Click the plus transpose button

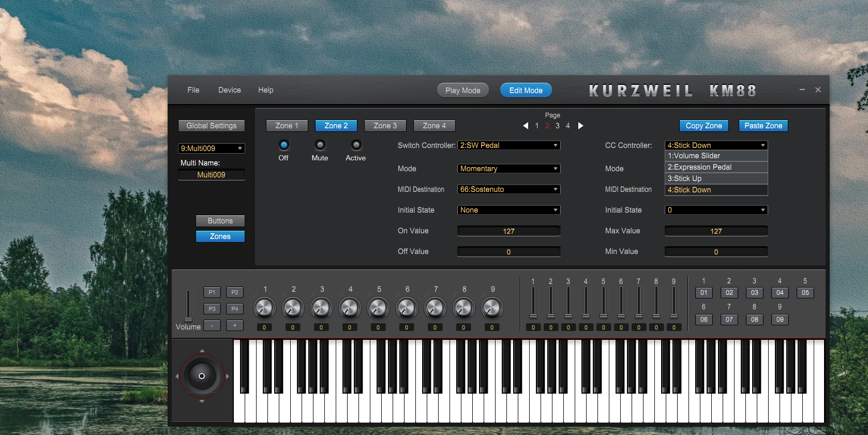pos(235,325)
